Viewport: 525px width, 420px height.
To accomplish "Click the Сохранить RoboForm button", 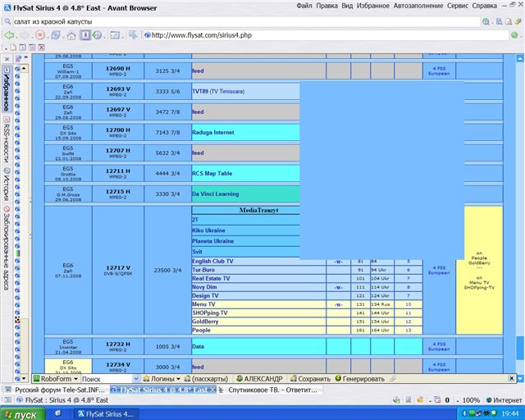I will (310, 379).
